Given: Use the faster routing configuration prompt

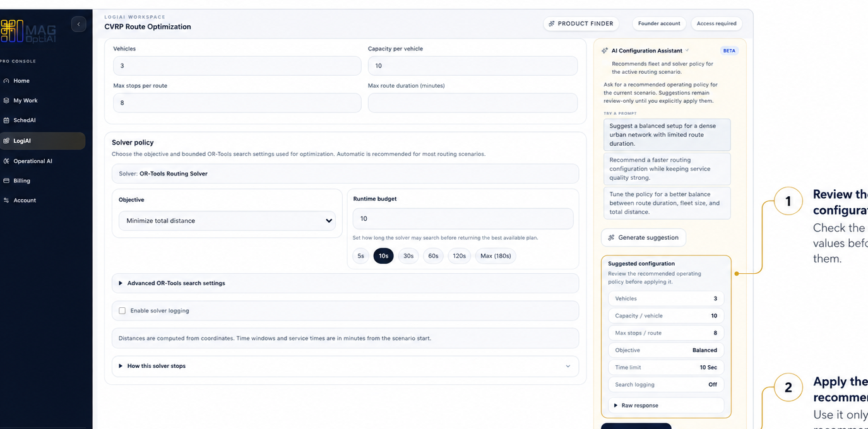Looking at the screenshot, I should click(x=667, y=168).
